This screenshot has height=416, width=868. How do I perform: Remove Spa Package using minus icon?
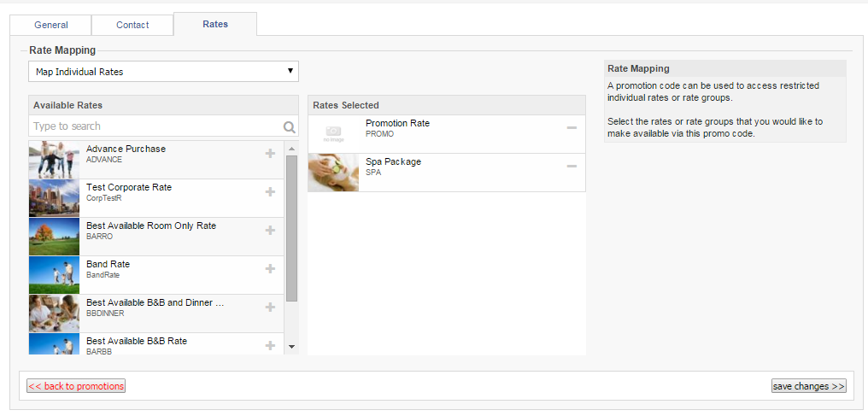(572, 167)
